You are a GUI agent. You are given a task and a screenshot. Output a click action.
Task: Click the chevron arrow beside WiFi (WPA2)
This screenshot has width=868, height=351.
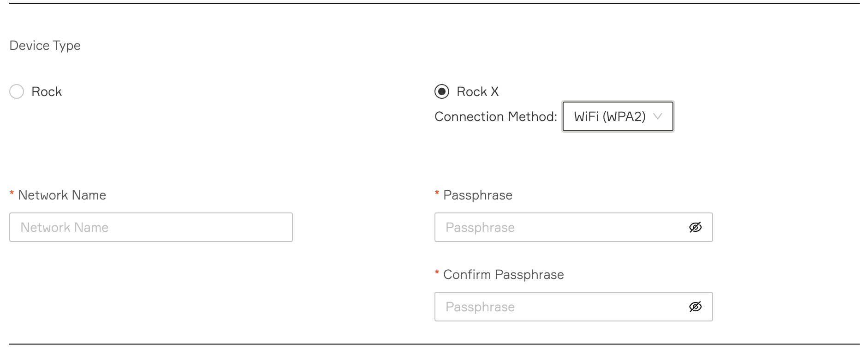(658, 116)
